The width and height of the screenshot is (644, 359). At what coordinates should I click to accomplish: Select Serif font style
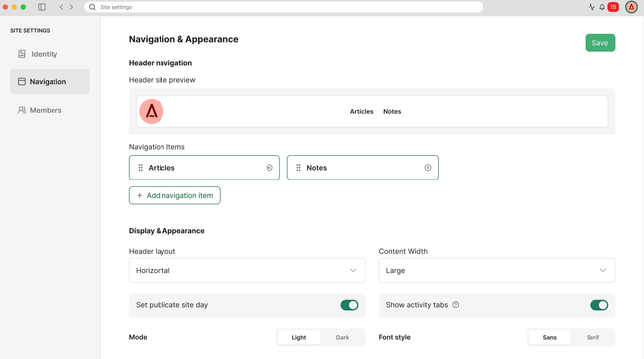point(592,337)
